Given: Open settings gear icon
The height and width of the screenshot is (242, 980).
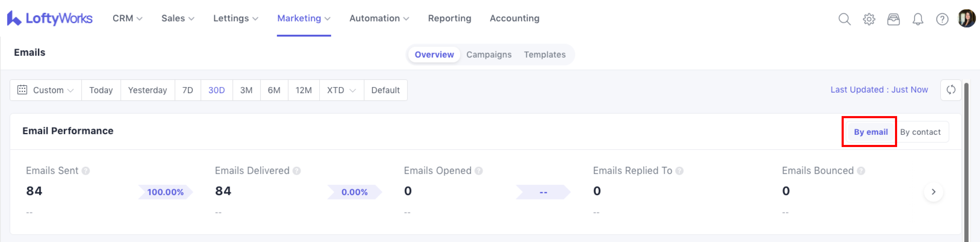Looking at the screenshot, I should [869, 19].
